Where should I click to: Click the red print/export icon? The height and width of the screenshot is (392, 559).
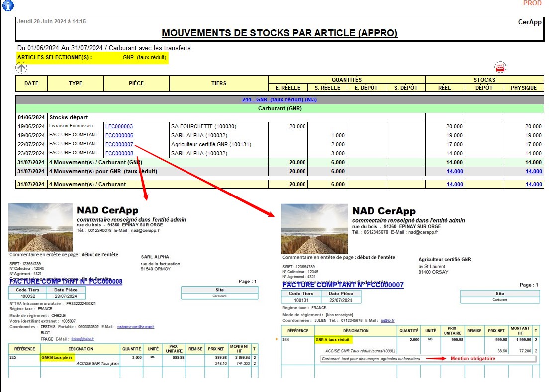500,67
